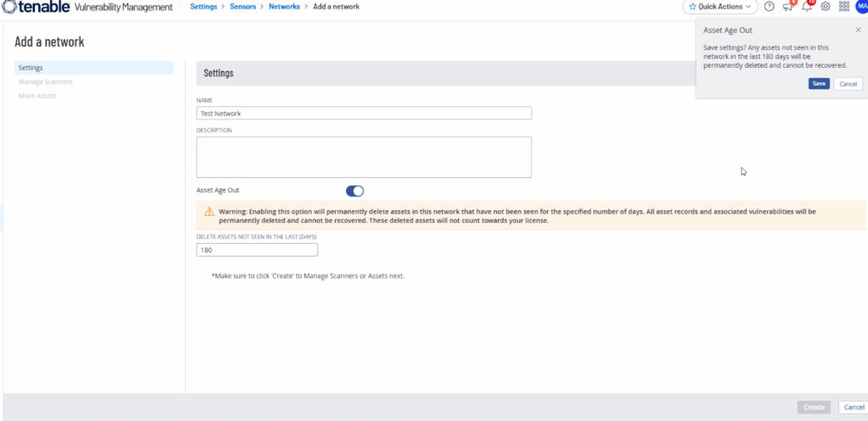This screenshot has width=868, height=421.
Task: Click Cancel in Asset Age Out popup
Action: [x=848, y=84]
